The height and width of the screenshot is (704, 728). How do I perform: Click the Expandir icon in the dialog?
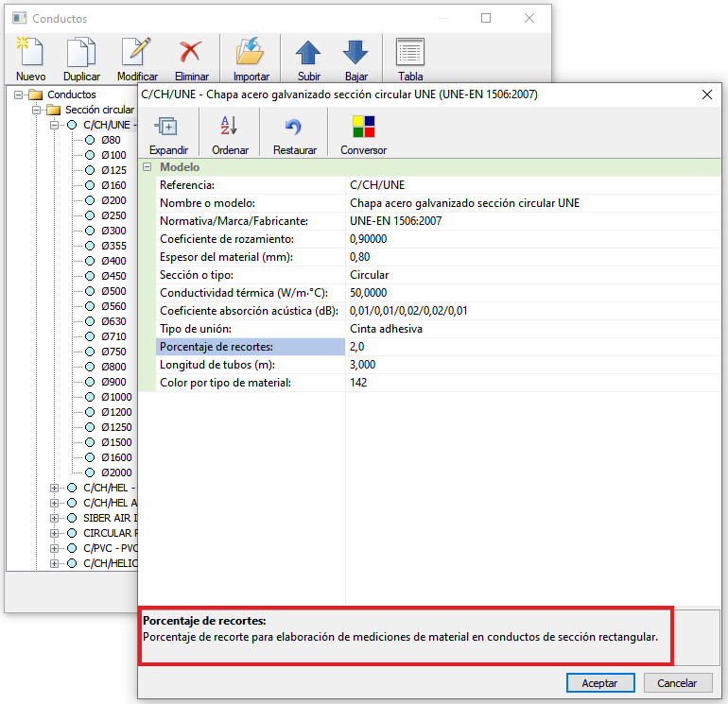point(166,127)
